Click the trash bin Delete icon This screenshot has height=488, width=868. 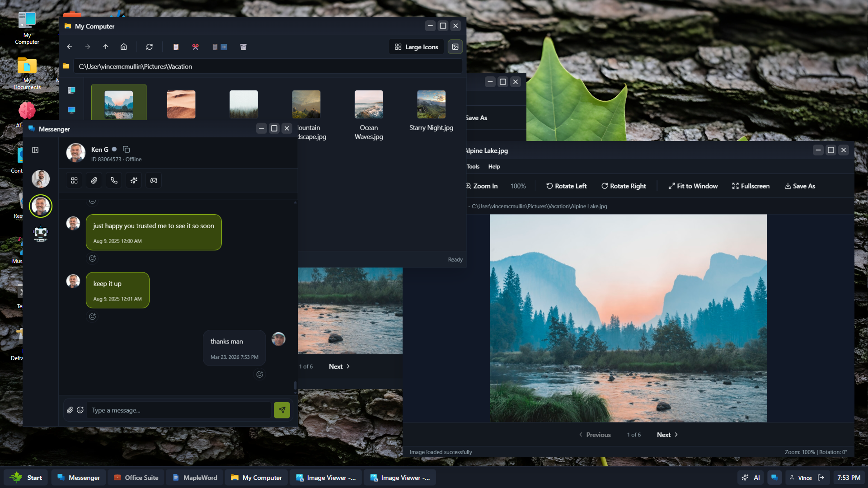pos(244,47)
